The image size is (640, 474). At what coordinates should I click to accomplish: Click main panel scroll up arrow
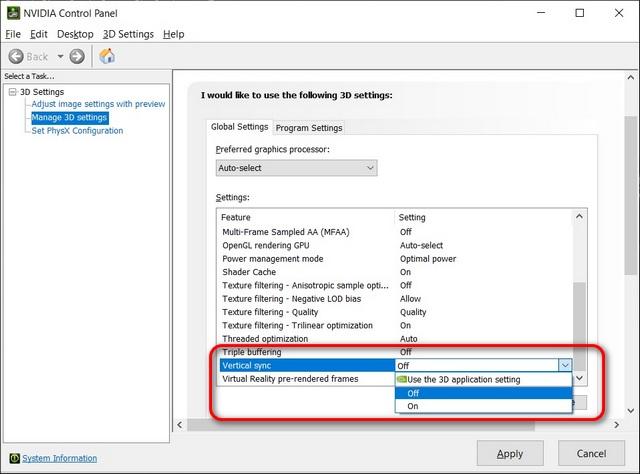tap(631, 77)
